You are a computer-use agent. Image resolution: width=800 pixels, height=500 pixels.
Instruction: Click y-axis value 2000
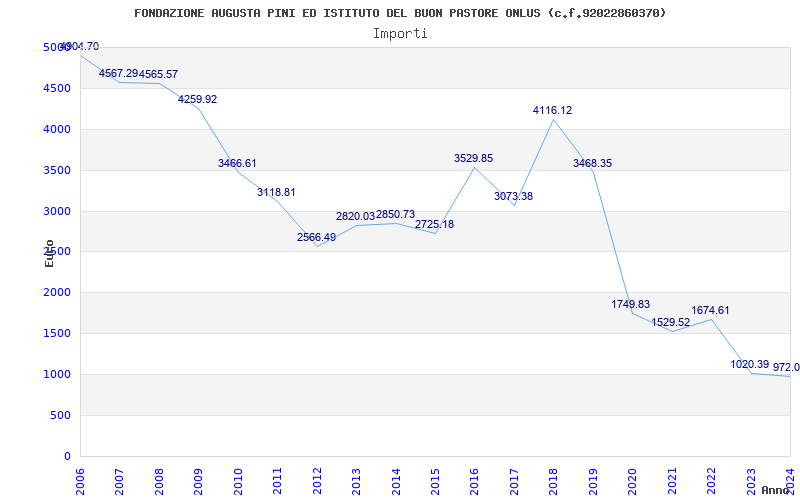click(57, 293)
